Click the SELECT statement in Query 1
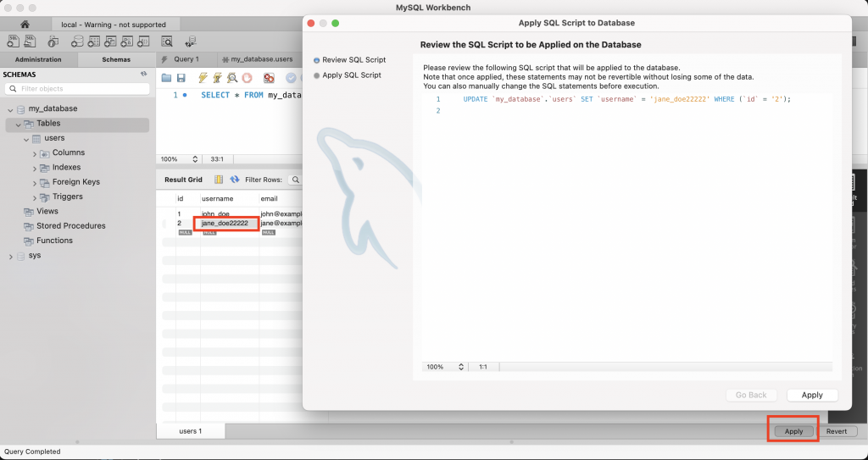868x460 pixels. 251,95
